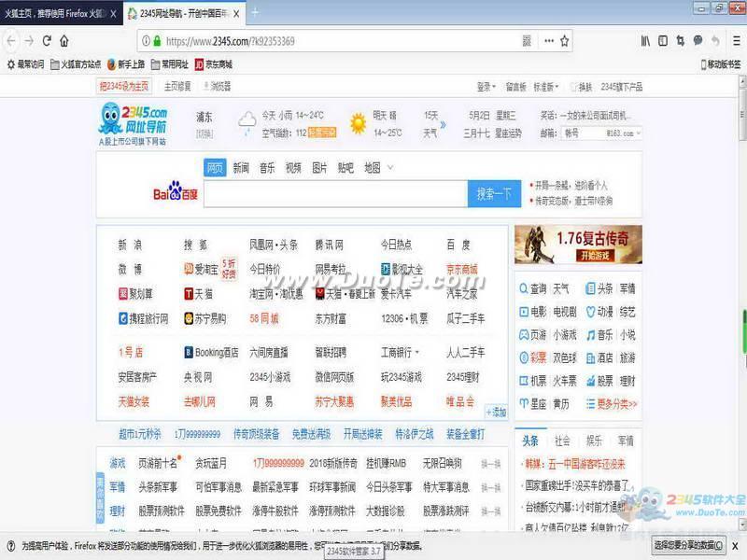Bookmark this page with star icon
Screen dimensions: 747x560
point(565,41)
